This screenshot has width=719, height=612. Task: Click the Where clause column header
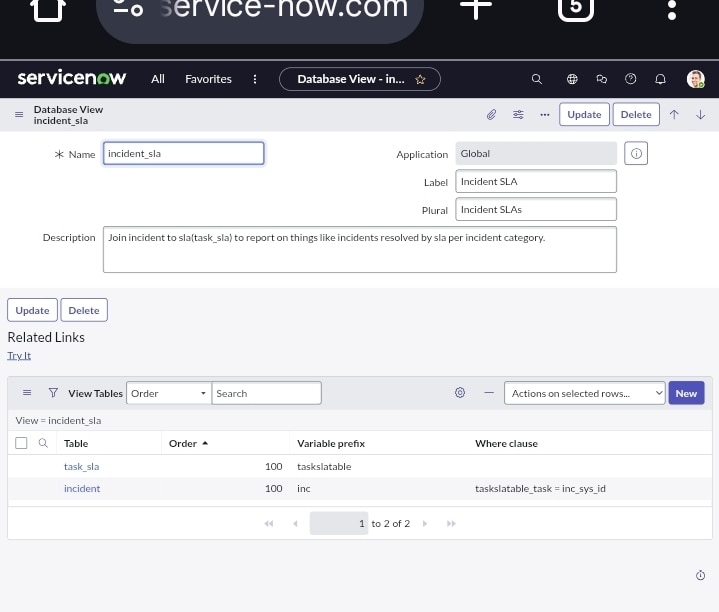[x=506, y=443]
